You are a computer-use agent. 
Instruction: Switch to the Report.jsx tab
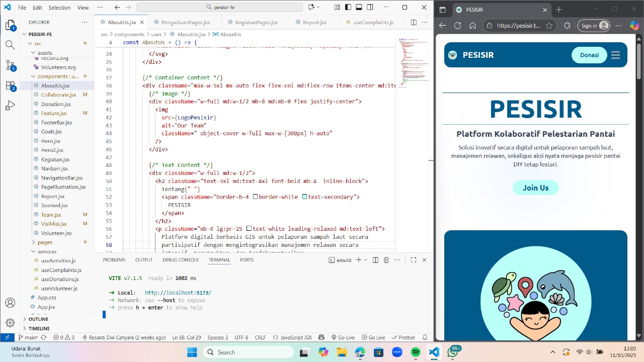point(314,23)
